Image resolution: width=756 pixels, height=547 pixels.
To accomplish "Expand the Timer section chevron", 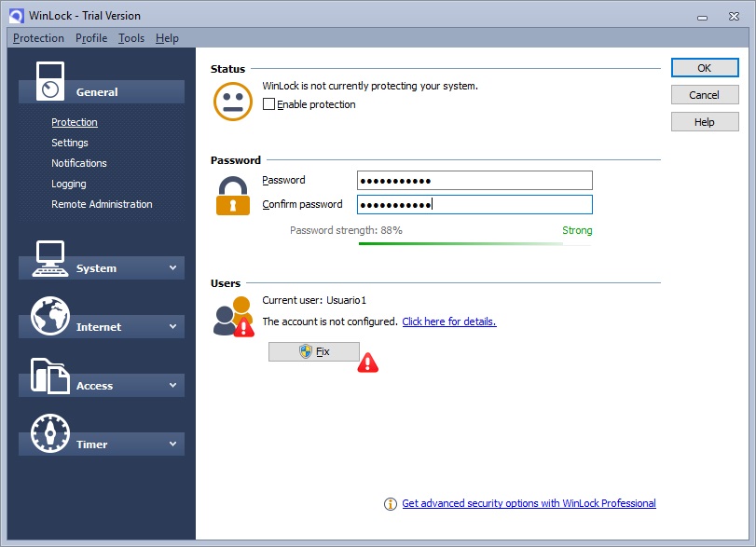I will (172, 444).
